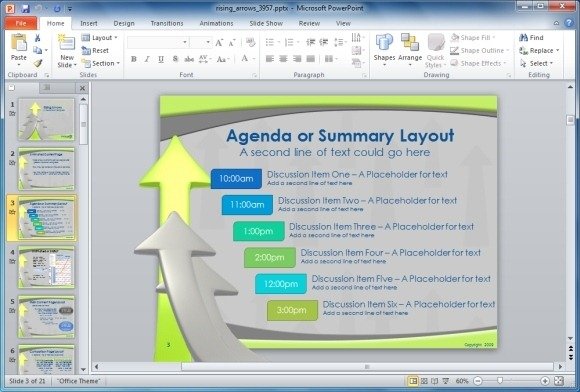
Task: Open the Transitions ribbon tab
Action: [167, 23]
